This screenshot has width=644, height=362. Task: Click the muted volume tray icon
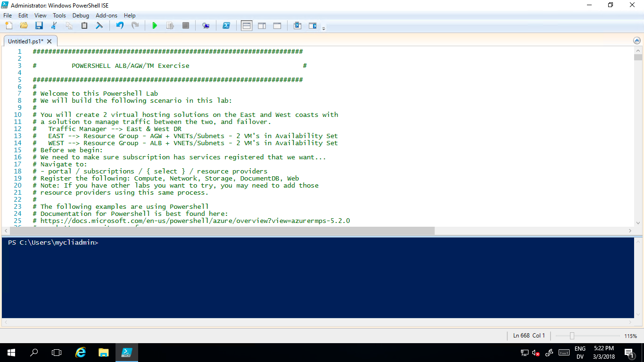pos(536,353)
